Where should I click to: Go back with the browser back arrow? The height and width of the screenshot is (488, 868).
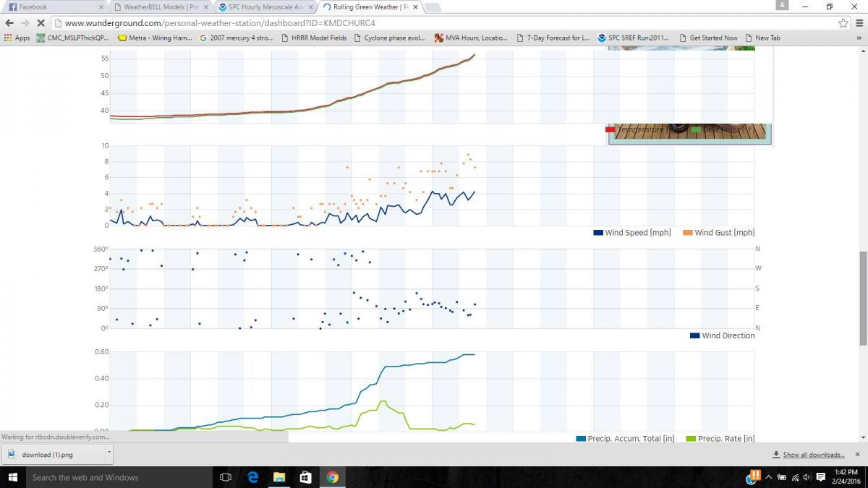[x=9, y=23]
